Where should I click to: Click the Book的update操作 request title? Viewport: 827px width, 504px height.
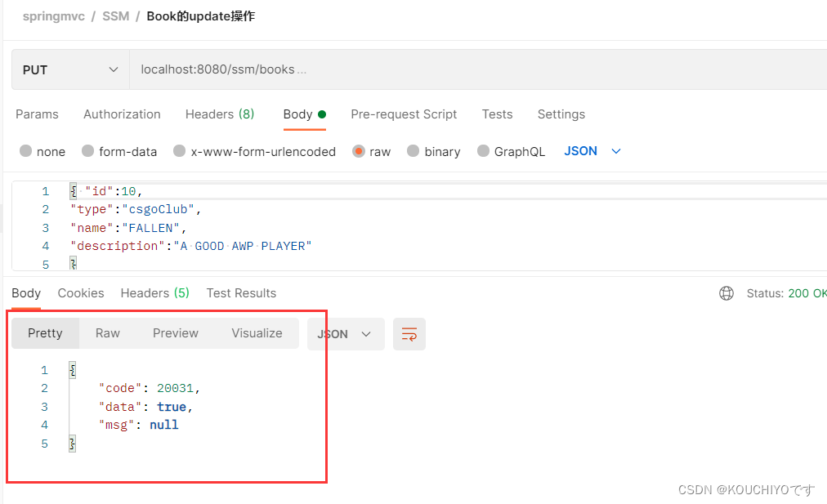[201, 16]
